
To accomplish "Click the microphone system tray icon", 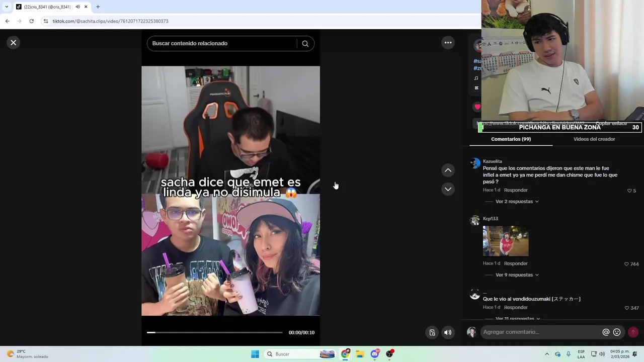I will (x=569, y=354).
